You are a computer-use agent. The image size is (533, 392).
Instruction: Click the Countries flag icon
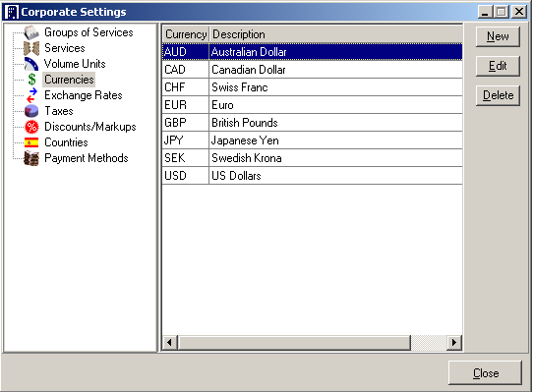[31, 142]
